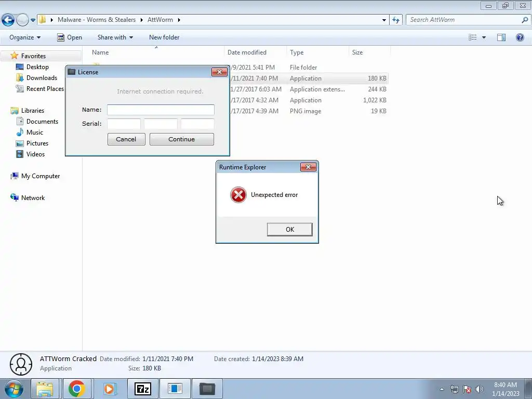Image resolution: width=532 pixels, height=399 pixels.
Task: Open the Pictures library
Action: pyautogui.click(x=37, y=143)
